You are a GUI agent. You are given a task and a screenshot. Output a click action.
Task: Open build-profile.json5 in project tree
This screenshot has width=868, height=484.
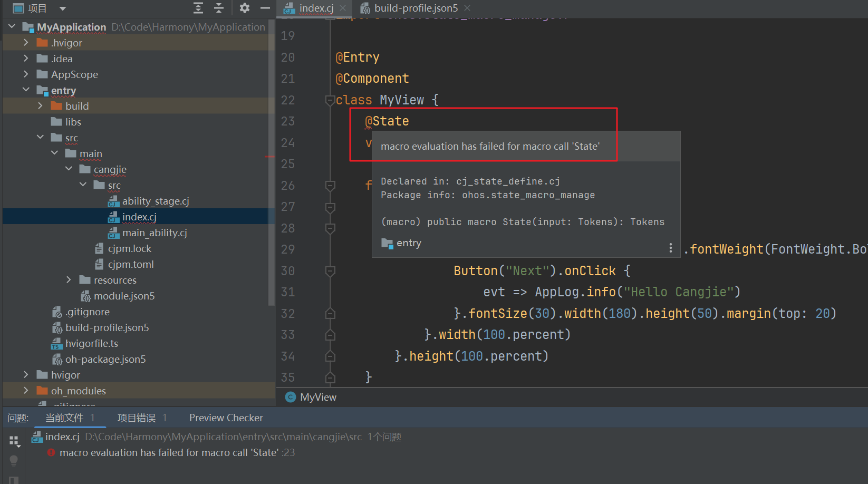[x=107, y=327]
